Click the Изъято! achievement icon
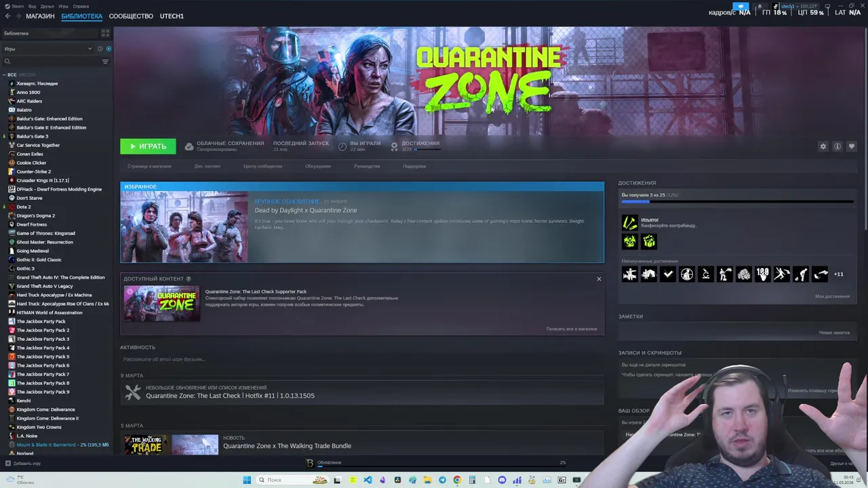Image resolution: width=868 pixels, height=488 pixels. pos(629,222)
